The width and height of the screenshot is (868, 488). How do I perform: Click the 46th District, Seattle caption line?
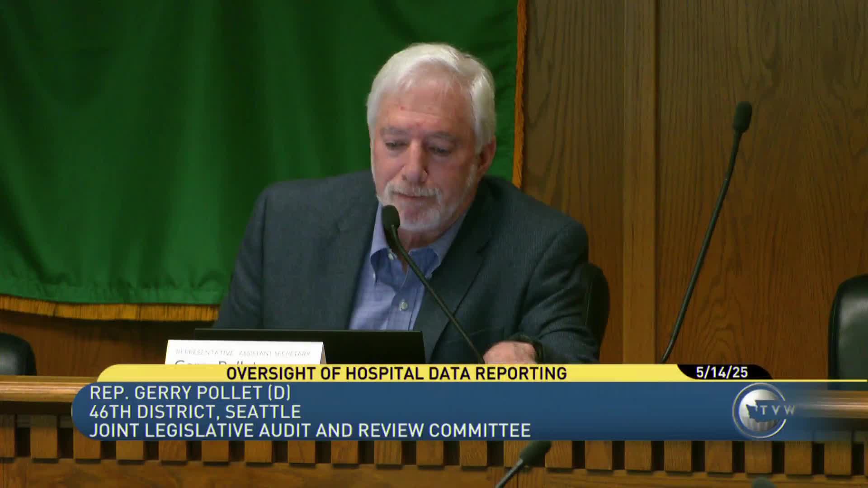(x=195, y=412)
